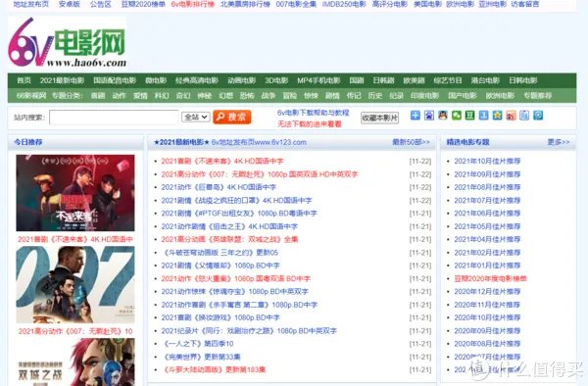Click 007 无暇赴死 movie poster thumbnail
Viewport: 588px width, 386px height.
pyautogui.click(x=75, y=285)
